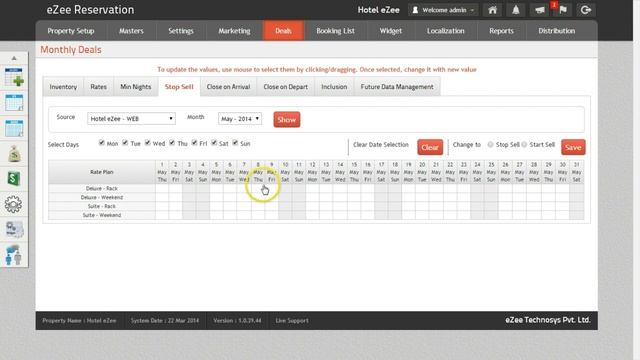Click the Rate Plan column header
640x360 pixels.
tap(102, 172)
